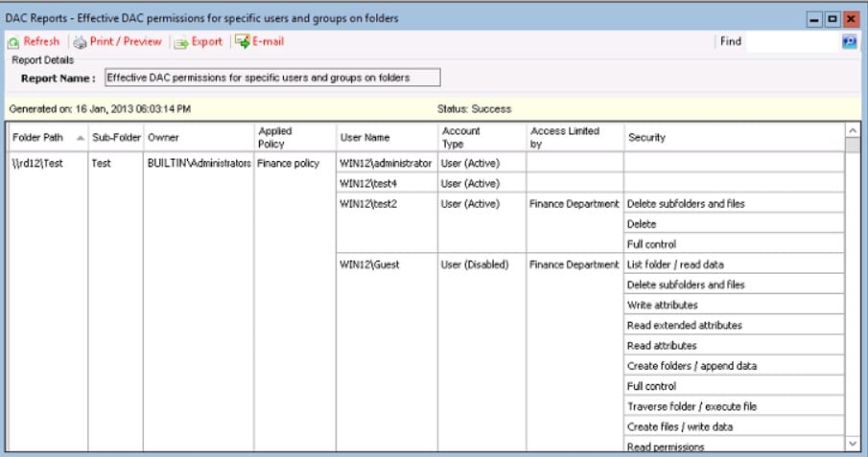
Task: Click scrollbar down arrow
Action: point(853,444)
